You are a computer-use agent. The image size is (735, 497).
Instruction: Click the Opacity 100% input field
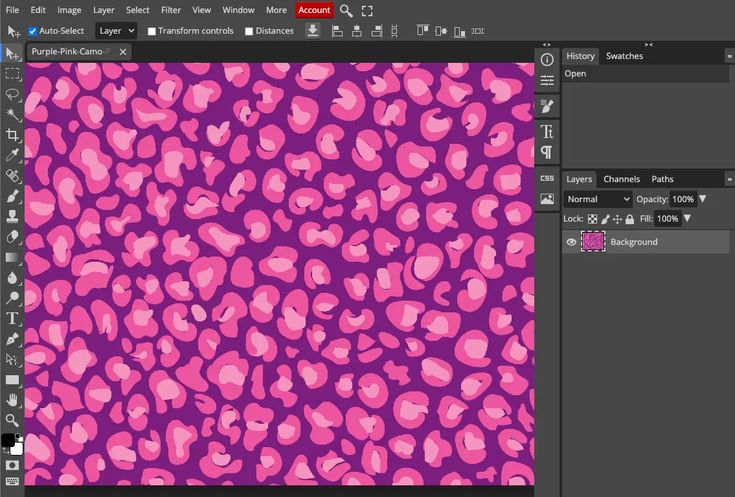tap(683, 199)
